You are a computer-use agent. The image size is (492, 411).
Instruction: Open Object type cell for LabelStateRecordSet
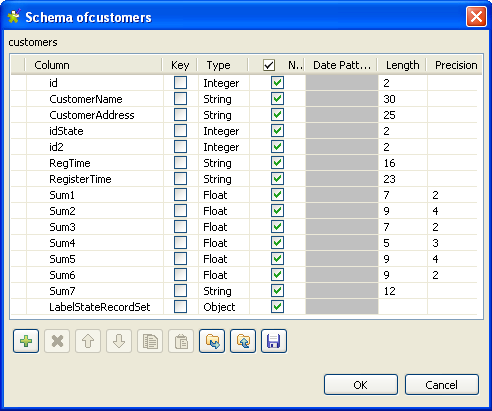click(x=224, y=307)
